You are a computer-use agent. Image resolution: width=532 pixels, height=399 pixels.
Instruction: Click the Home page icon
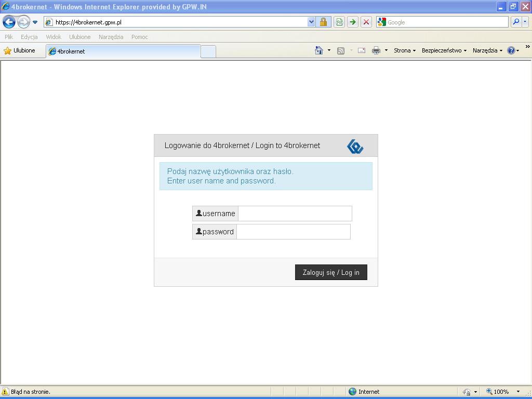click(x=318, y=50)
